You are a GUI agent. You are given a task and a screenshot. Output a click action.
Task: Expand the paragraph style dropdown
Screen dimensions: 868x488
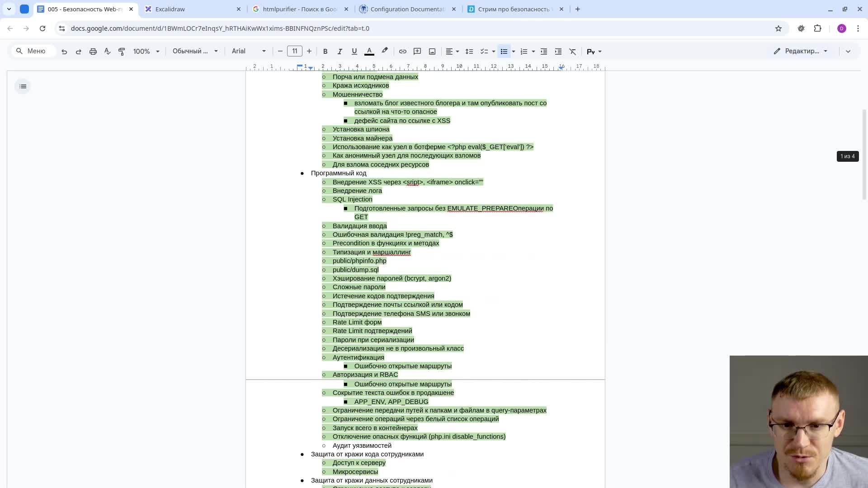[x=195, y=52]
